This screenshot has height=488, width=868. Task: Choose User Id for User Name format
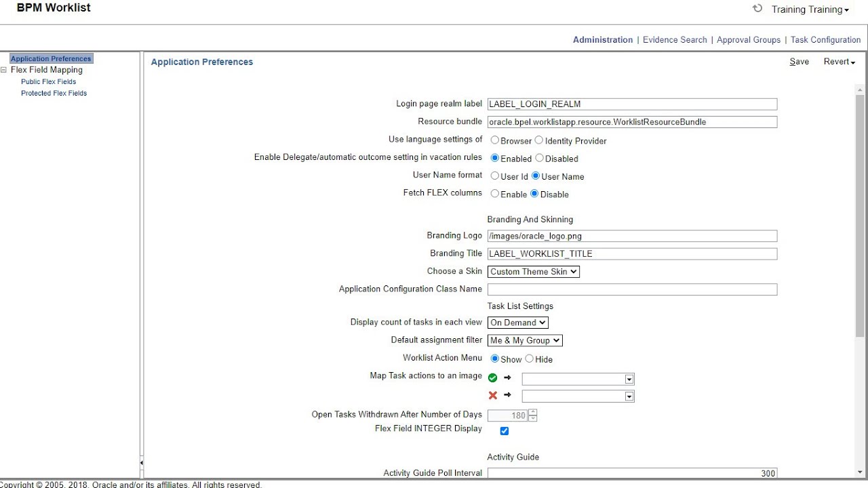click(x=495, y=176)
